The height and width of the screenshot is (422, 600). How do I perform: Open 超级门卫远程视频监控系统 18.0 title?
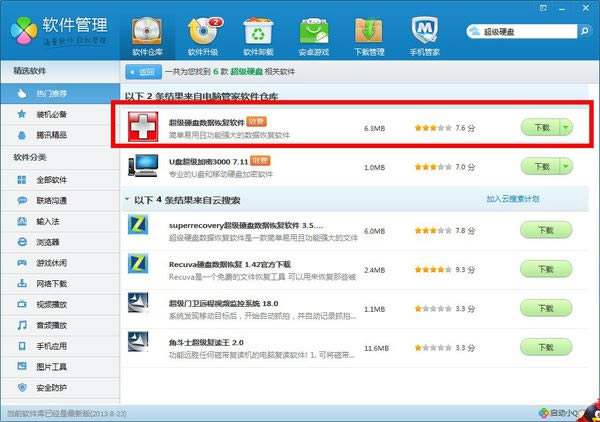pos(223,303)
